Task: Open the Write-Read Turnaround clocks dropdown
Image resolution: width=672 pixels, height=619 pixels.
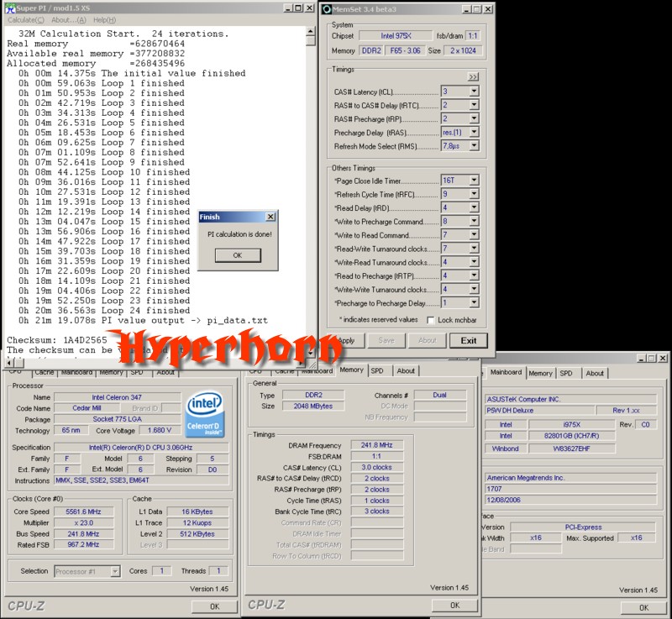Action: [x=474, y=262]
